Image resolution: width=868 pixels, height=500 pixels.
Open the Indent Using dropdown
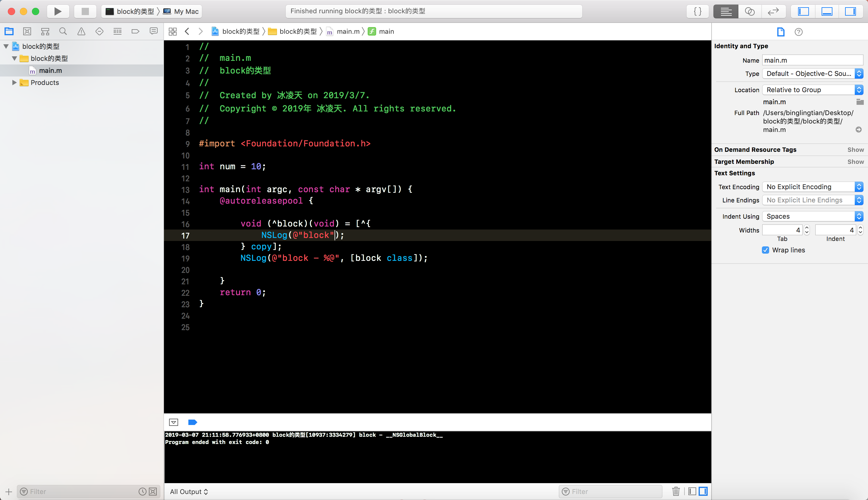812,216
